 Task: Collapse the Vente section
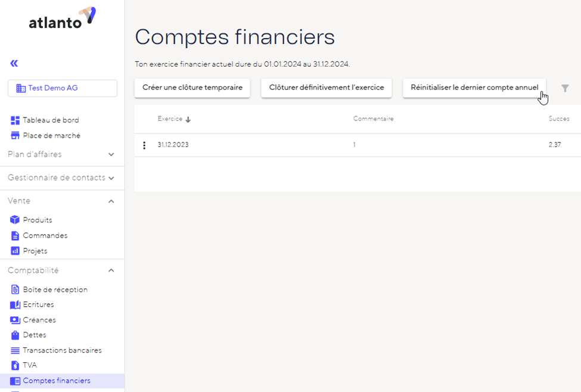(x=111, y=201)
